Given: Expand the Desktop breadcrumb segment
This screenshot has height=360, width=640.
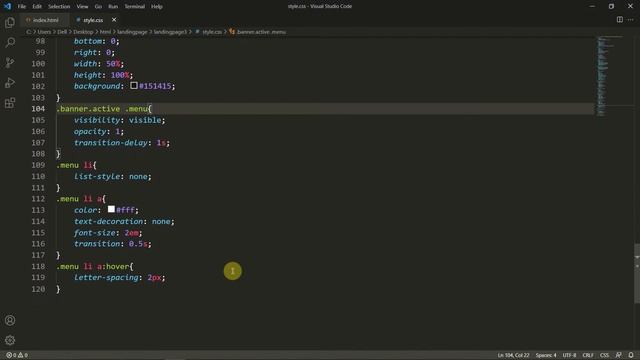Looking at the screenshot, I should [83, 32].
